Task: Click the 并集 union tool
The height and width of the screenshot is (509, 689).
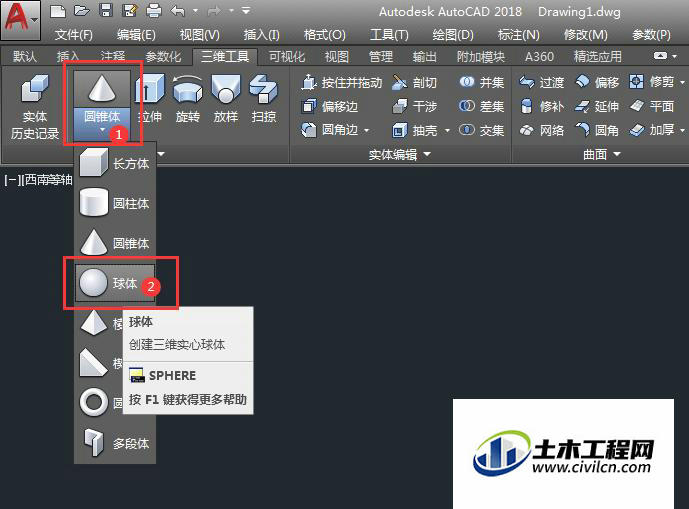Action: coord(481,82)
